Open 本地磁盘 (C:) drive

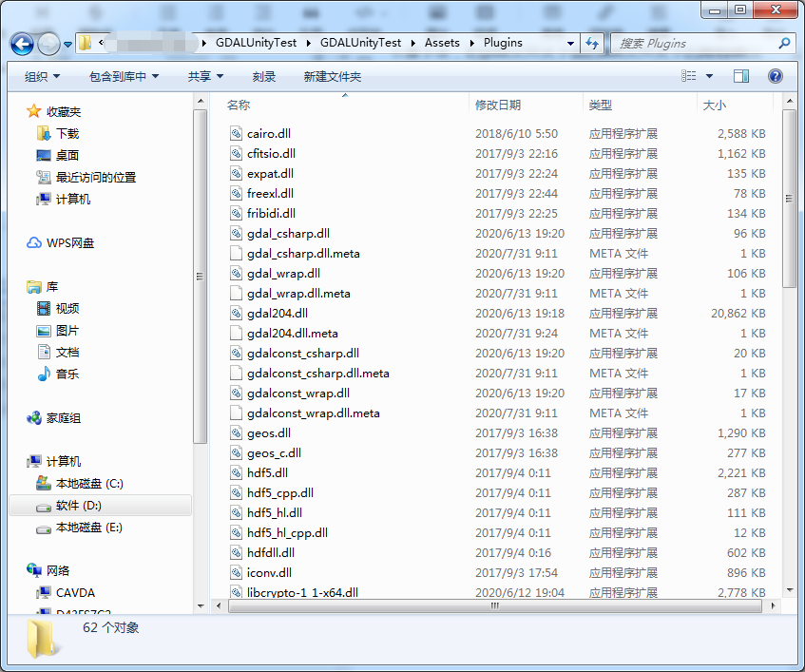click(x=80, y=483)
